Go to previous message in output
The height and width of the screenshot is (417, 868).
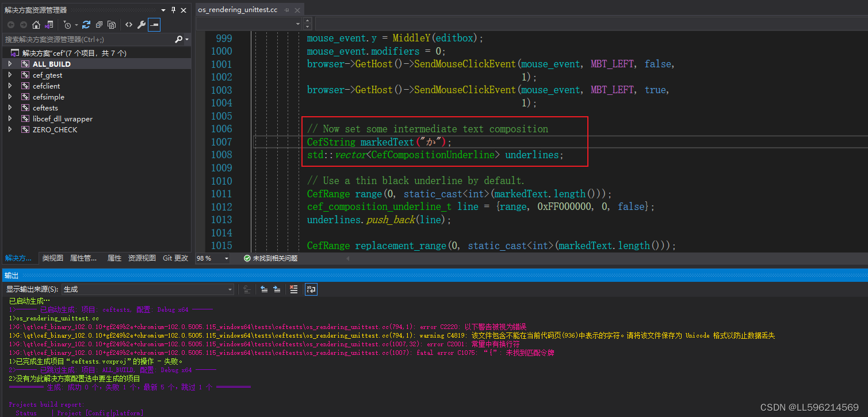point(264,289)
